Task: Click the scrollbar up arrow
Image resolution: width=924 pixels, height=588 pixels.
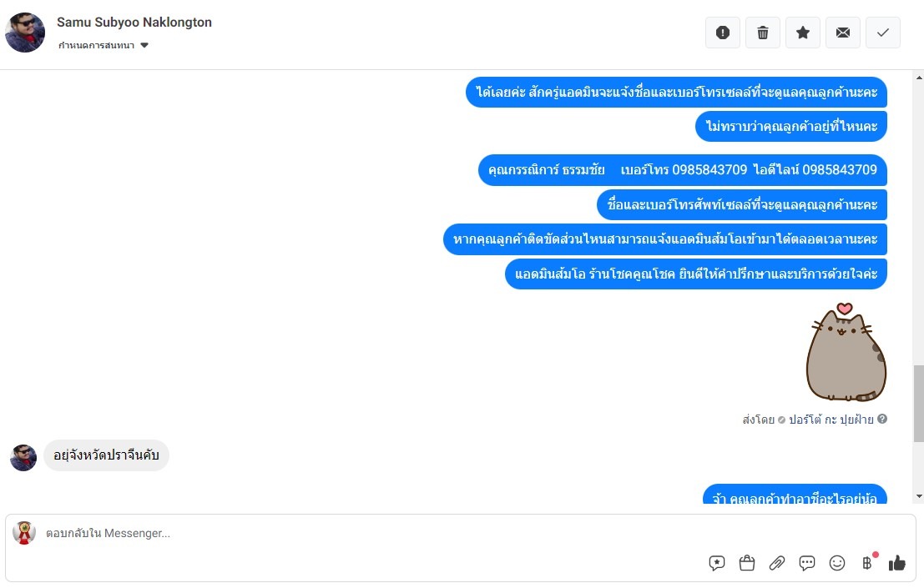Action: coord(919,77)
